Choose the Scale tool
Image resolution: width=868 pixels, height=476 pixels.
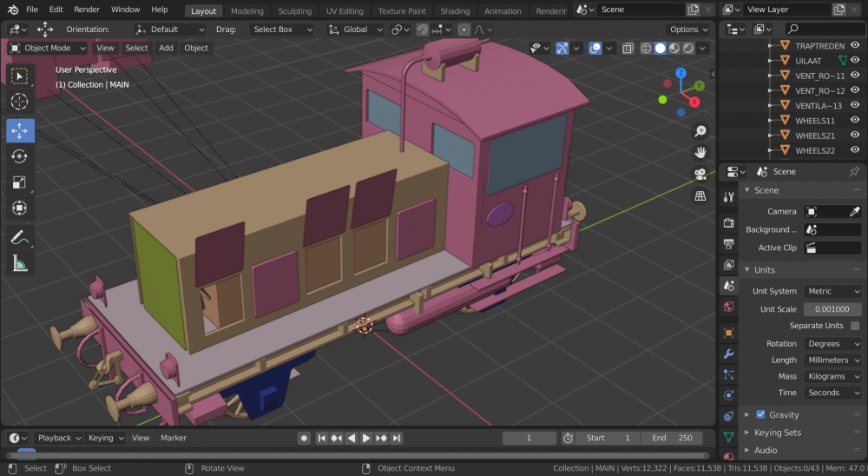[20, 182]
